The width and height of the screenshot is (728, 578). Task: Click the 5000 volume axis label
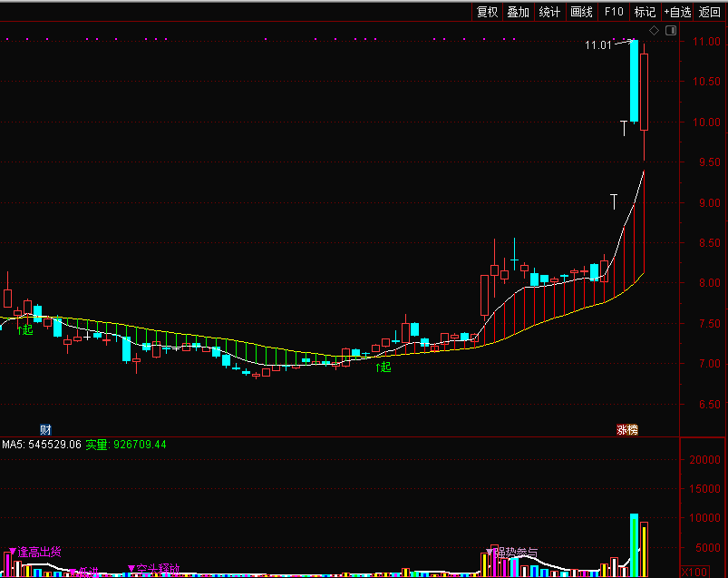point(707,548)
